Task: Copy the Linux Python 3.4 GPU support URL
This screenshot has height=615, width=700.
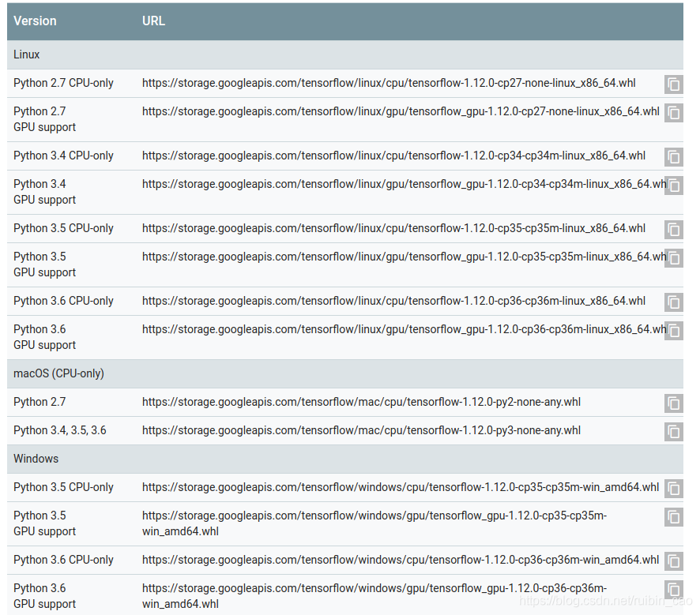Action: [674, 186]
